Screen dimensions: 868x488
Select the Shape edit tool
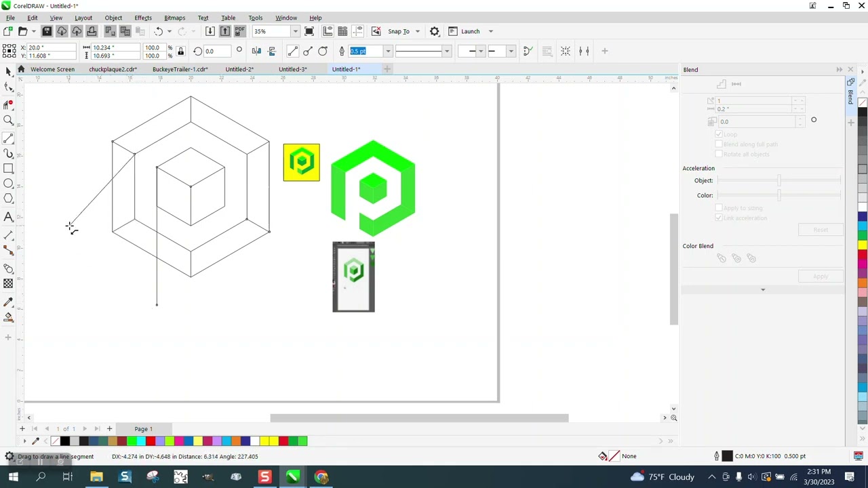click(8, 87)
